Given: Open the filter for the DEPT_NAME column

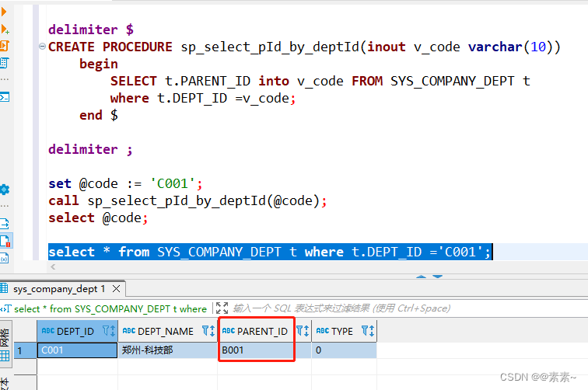Looking at the screenshot, I should (205, 331).
